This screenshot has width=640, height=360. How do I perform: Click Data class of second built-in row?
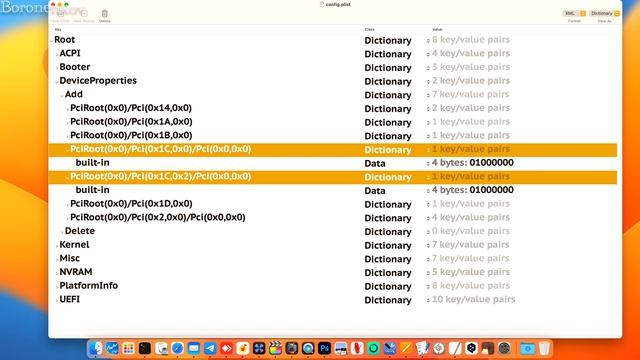click(375, 191)
